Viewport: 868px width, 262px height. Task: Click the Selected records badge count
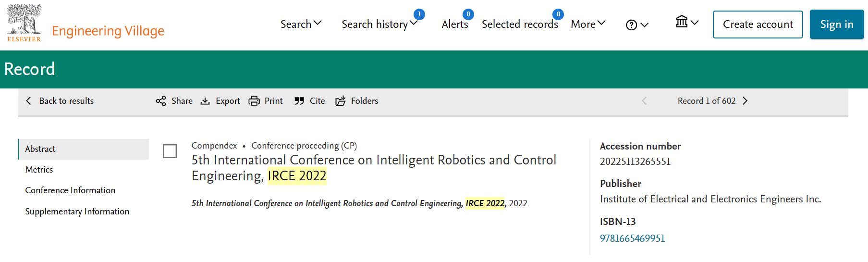coord(558,14)
